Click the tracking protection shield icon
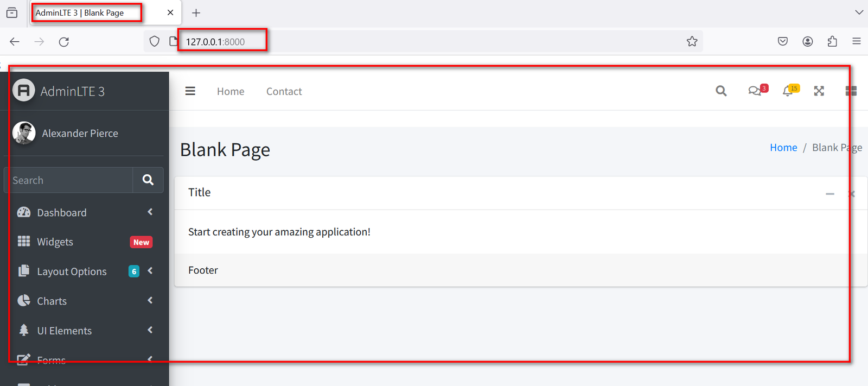The height and width of the screenshot is (386, 868). coord(155,42)
